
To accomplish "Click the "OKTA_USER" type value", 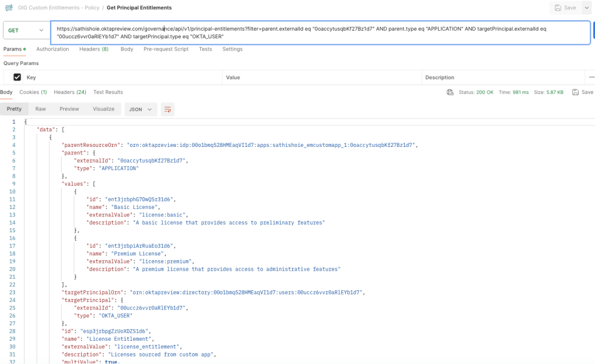I will [x=116, y=315].
